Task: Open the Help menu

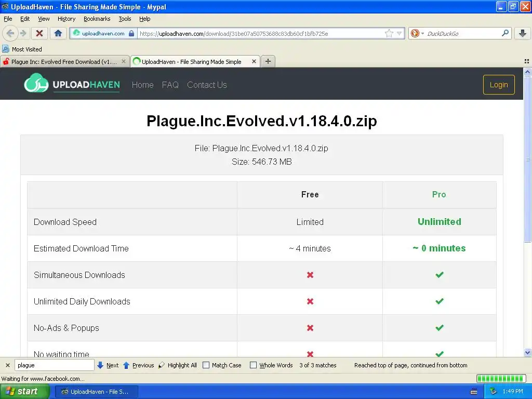Action: [144, 19]
